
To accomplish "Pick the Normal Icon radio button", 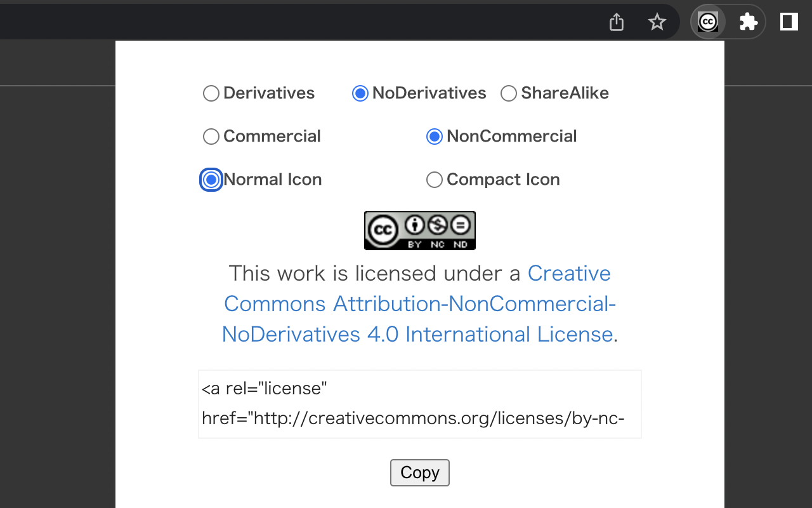I will 211,180.
